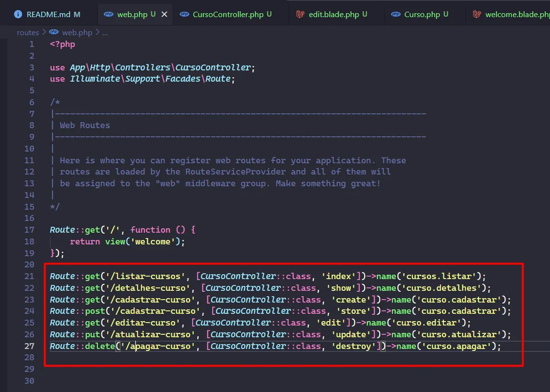Click the Laravel icon on welcome.blade.php tab
This screenshot has width=550, height=392.
point(477,15)
